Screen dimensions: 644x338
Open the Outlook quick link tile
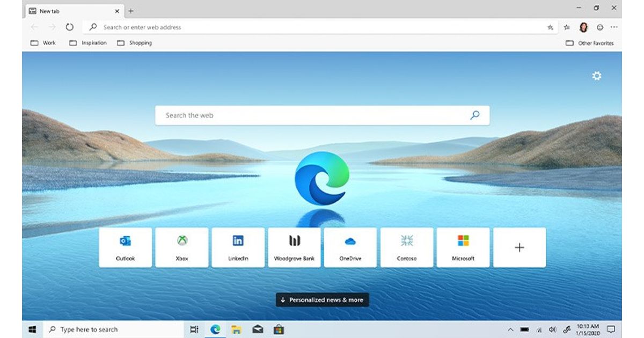[x=126, y=247]
